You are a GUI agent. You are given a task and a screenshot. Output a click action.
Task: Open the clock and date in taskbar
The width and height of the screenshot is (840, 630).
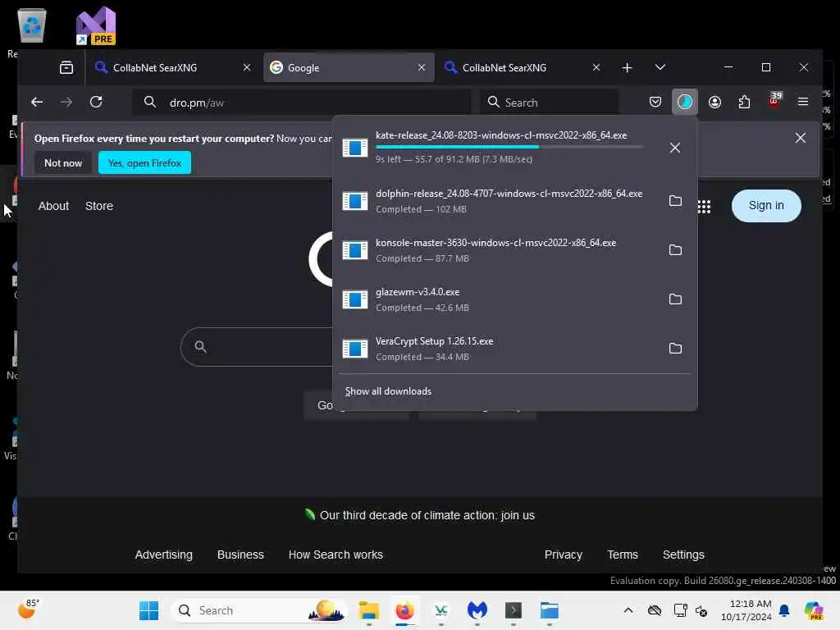[746, 610]
